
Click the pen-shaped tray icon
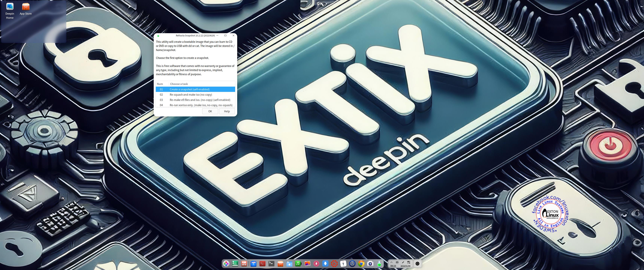(x=403, y=262)
